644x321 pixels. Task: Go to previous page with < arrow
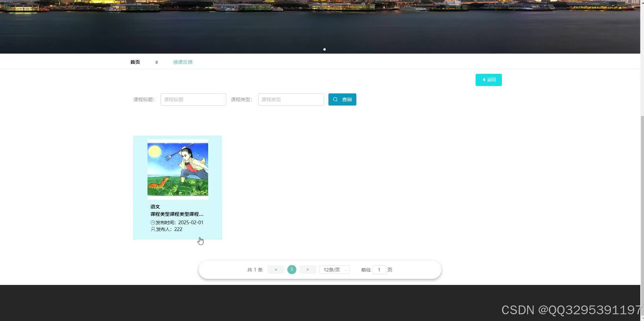(276, 269)
